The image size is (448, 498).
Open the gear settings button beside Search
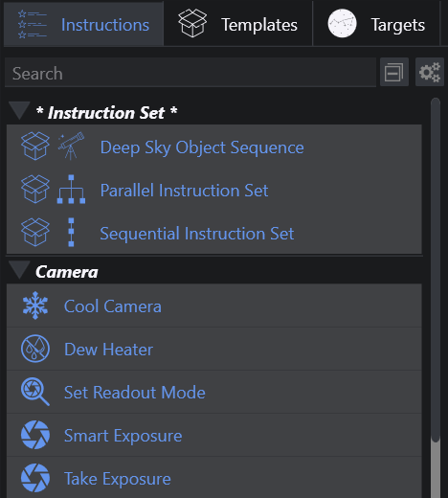[430, 72]
